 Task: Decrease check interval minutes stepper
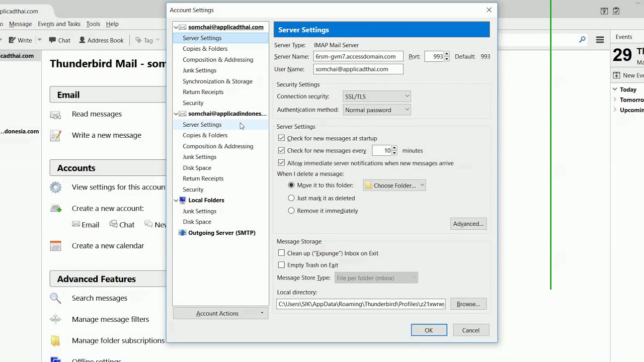click(394, 153)
